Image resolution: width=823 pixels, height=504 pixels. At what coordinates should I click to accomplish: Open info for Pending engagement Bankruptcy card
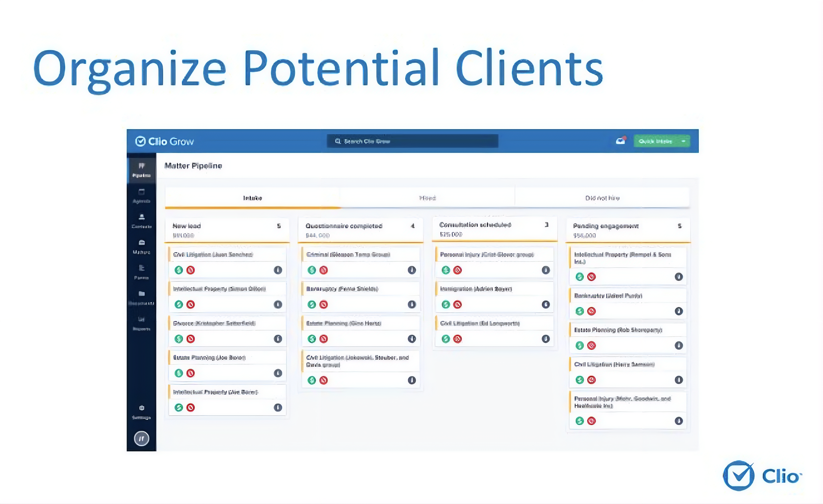click(x=679, y=311)
